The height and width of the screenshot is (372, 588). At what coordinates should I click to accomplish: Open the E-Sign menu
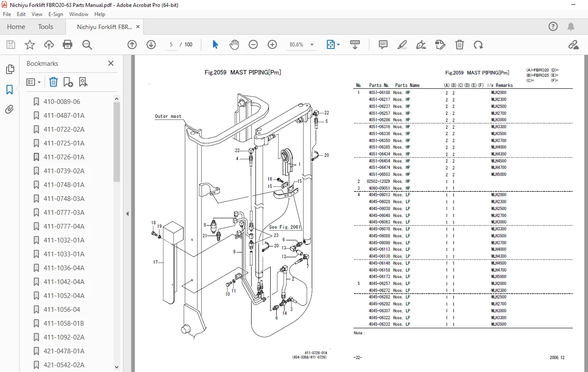coord(56,14)
